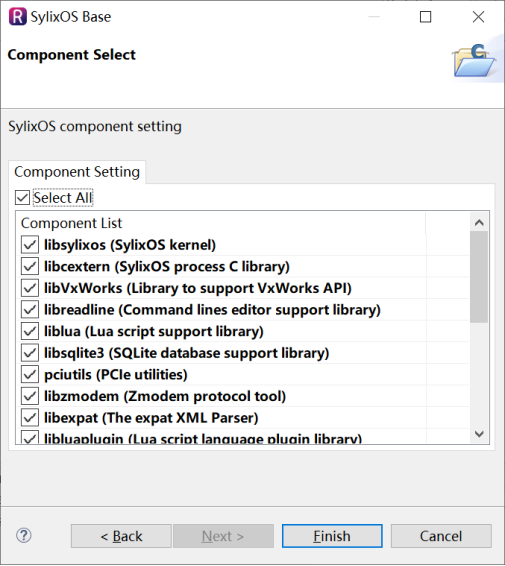Toggle the liblua Lua script library
The image size is (505, 566).
tap(30, 331)
